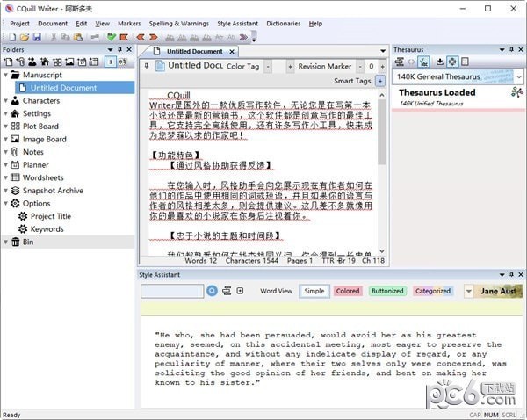Click the small square plus icon in Style Assistant
Viewport: 527px width, 420px height.
pyautogui.click(x=240, y=291)
